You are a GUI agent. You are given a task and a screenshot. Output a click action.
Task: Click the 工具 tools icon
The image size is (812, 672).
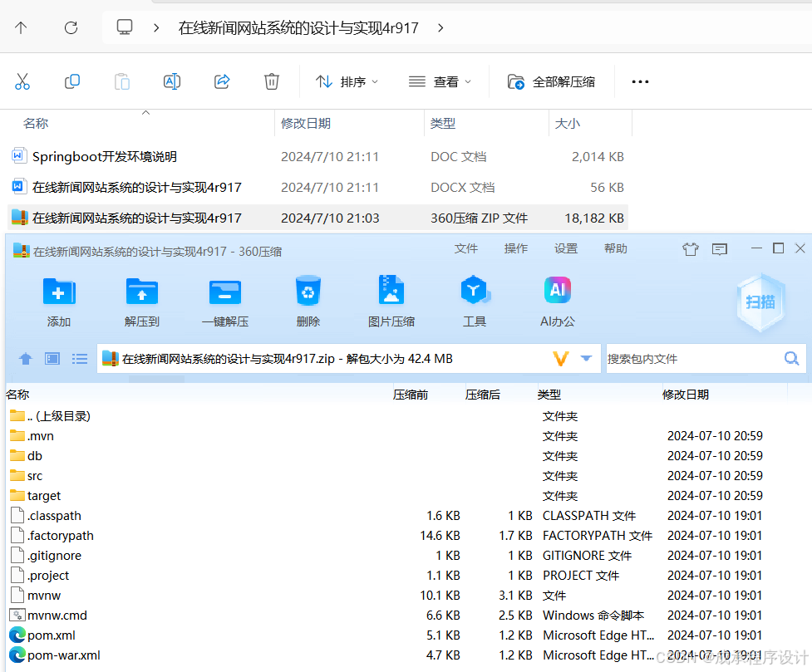pyautogui.click(x=474, y=299)
